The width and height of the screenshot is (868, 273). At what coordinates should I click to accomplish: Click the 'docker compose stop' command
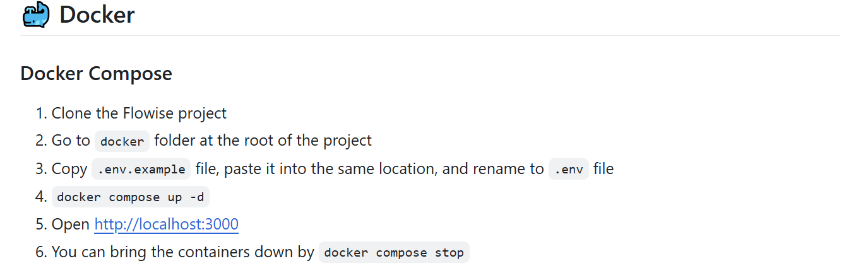394,252
